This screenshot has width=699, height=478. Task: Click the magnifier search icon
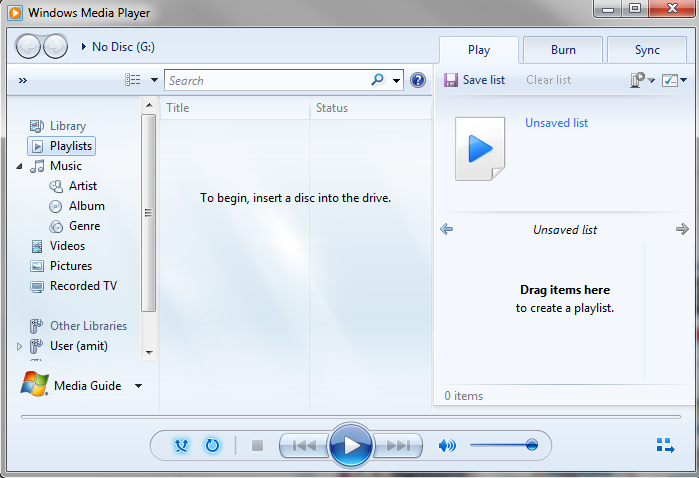(x=378, y=80)
